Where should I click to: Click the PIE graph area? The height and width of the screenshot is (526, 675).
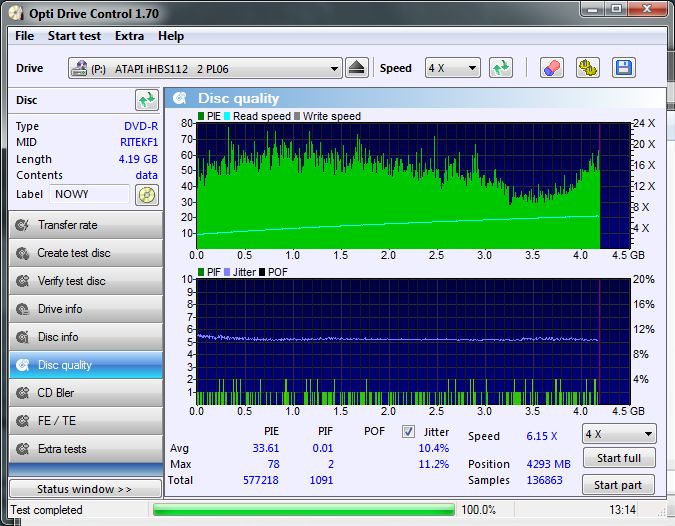413,186
